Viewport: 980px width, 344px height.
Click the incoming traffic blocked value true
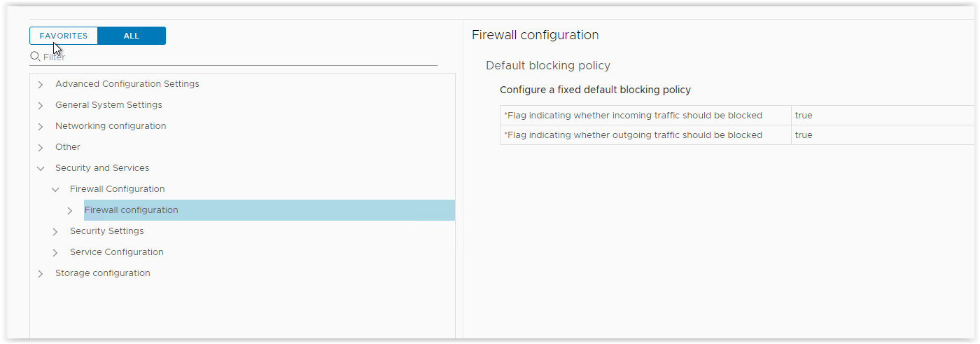tap(804, 116)
